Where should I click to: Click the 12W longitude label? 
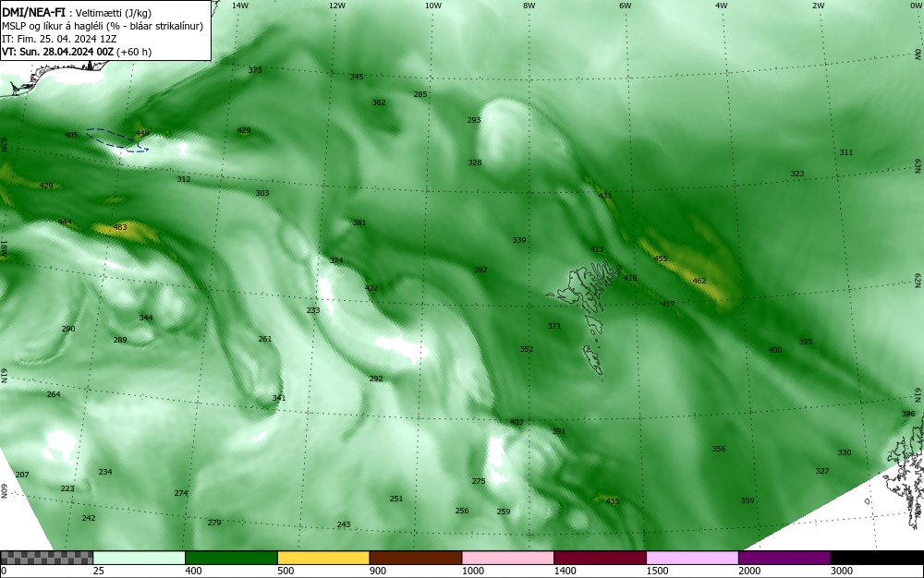pyautogui.click(x=336, y=6)
